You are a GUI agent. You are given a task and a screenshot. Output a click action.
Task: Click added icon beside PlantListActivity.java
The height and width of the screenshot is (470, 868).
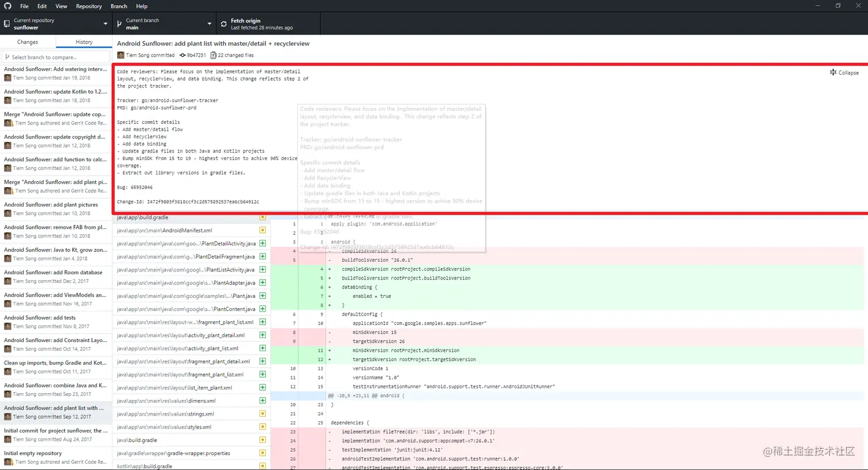click(262, 270)
